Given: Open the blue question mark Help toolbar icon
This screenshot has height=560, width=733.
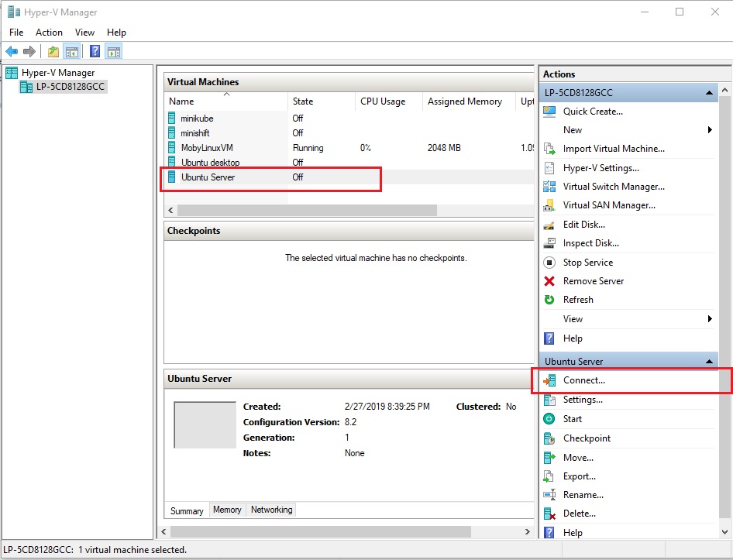Looking at the screenshot, I should pyautogui.click(x=95, y=51).
